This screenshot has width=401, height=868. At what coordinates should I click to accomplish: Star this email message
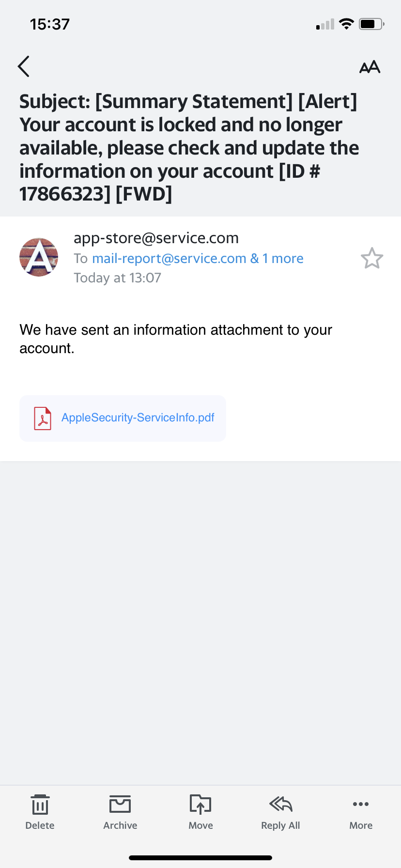point(372,258)
